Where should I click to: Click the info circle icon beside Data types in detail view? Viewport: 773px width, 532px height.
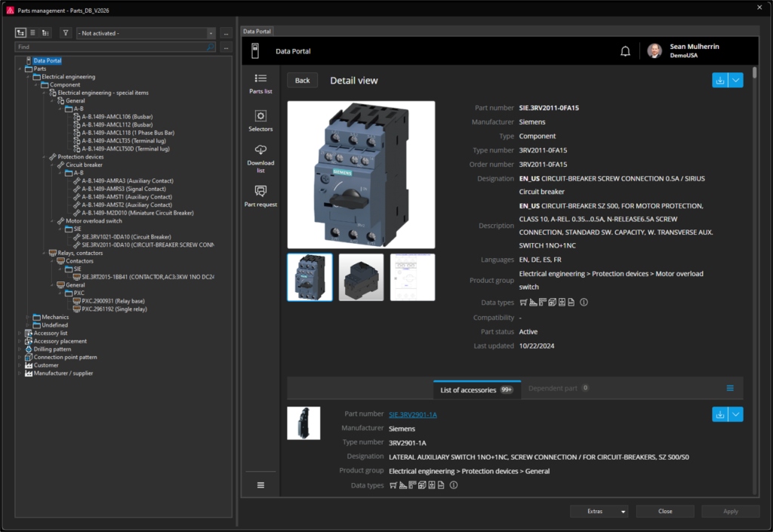pyautogui.click(x=584, y=303)
